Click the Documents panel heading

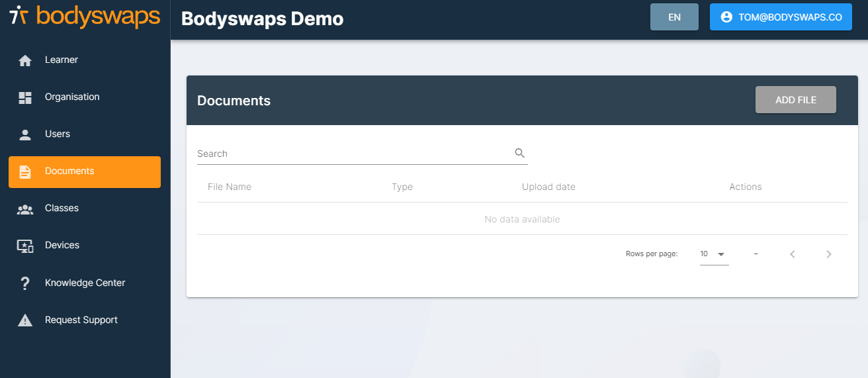[x=234, y=101]
